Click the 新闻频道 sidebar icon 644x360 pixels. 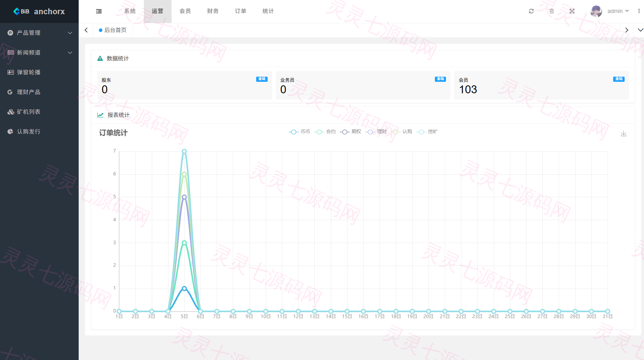(10, 53)
